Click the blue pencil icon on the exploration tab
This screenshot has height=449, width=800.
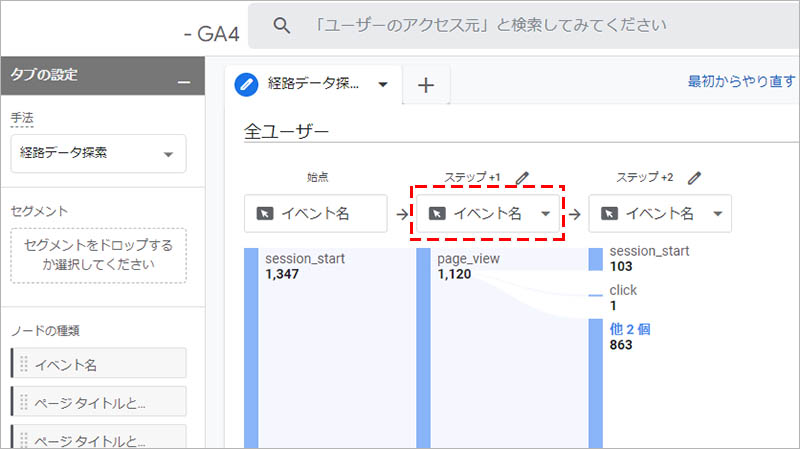(x=246, y=85)
